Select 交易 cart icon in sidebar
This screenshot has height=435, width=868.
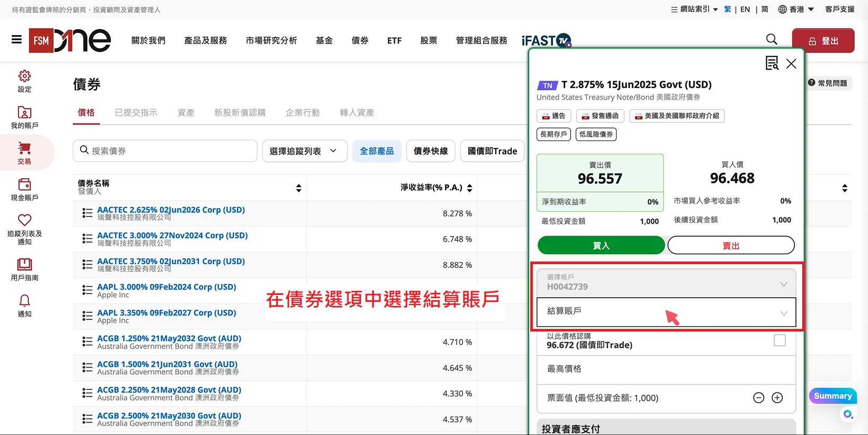24,153
